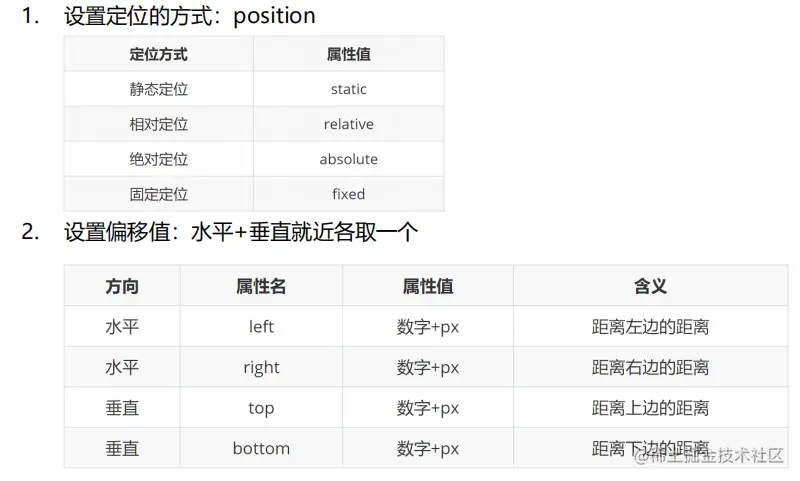Select the 固定定位 table cell
Image resolution: width=800 pixels, height=481 pixels.
tap(158, 194)
